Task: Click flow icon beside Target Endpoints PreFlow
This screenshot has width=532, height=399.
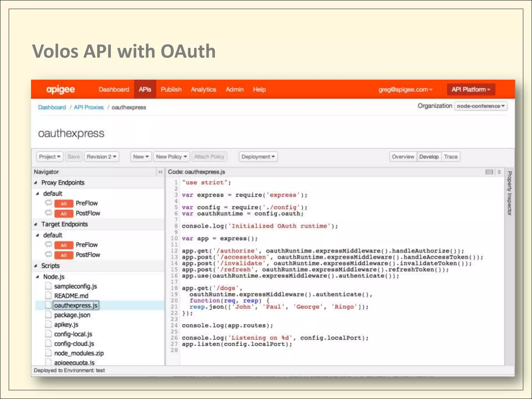Action: point(49,244)
